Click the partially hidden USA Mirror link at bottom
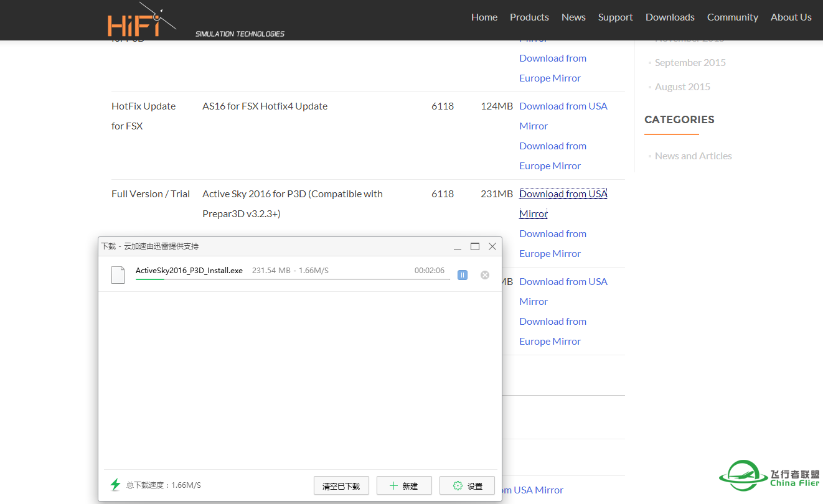The height and width of the screenshot is (504, 823). pos(532,490)
